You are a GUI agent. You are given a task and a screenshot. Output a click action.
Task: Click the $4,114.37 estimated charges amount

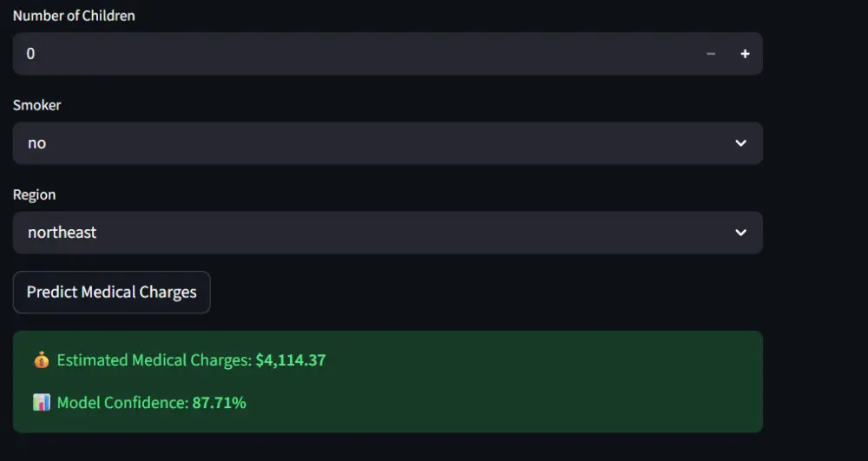(291, 359)
